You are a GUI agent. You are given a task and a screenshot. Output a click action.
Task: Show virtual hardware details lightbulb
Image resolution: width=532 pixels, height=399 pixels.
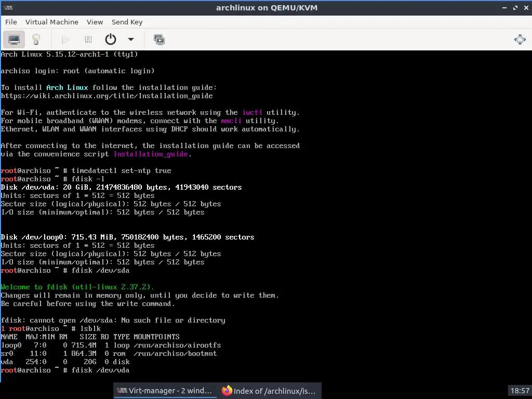tap(36, 39)
